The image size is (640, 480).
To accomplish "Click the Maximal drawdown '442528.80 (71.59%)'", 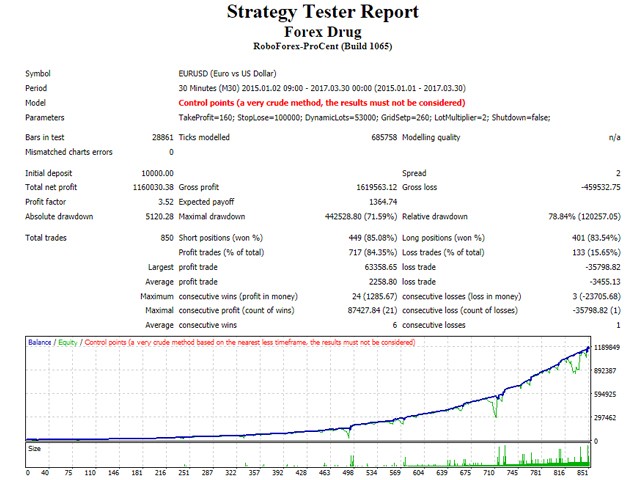I will point(361,216).
